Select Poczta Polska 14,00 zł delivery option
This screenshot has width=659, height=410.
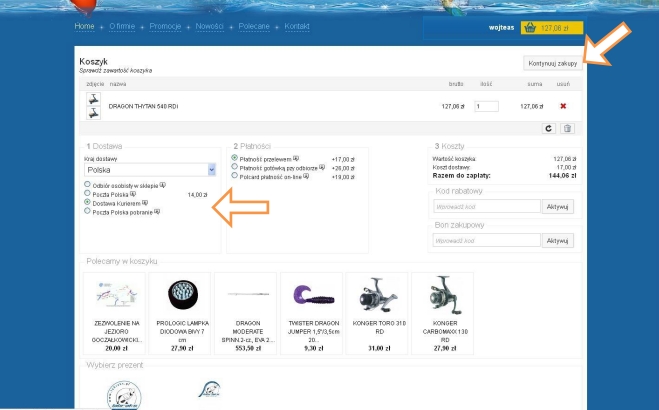(87, 193)
